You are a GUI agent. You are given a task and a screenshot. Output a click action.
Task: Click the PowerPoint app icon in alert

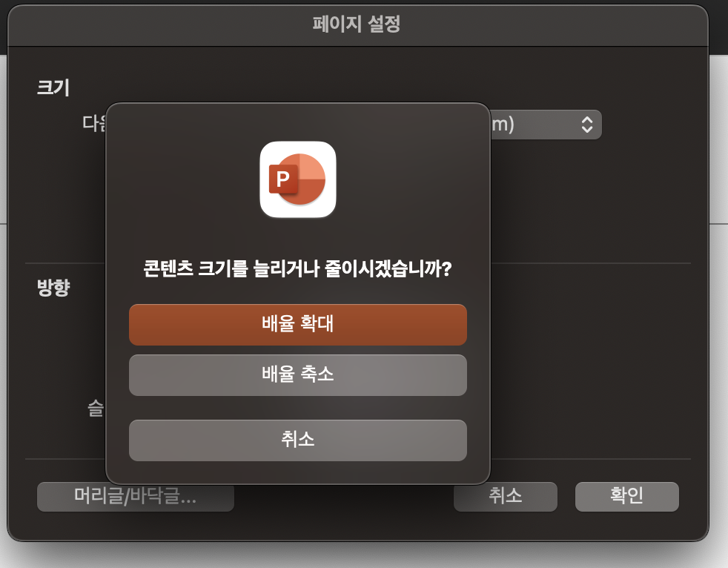pos(297,179)
